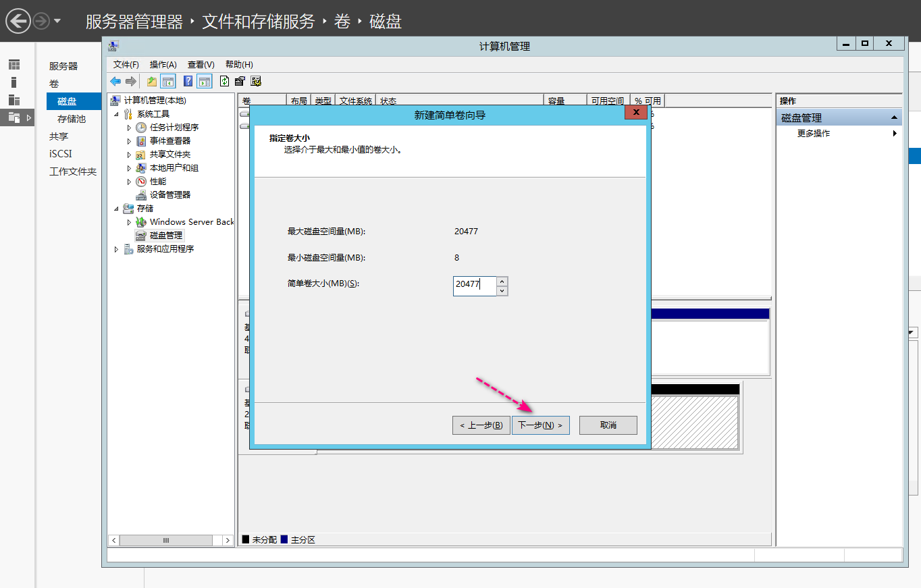Increase volume size with the up spinner
This screenshot has height=588, width=921.
pyautogui.click(x=502, y=282)
